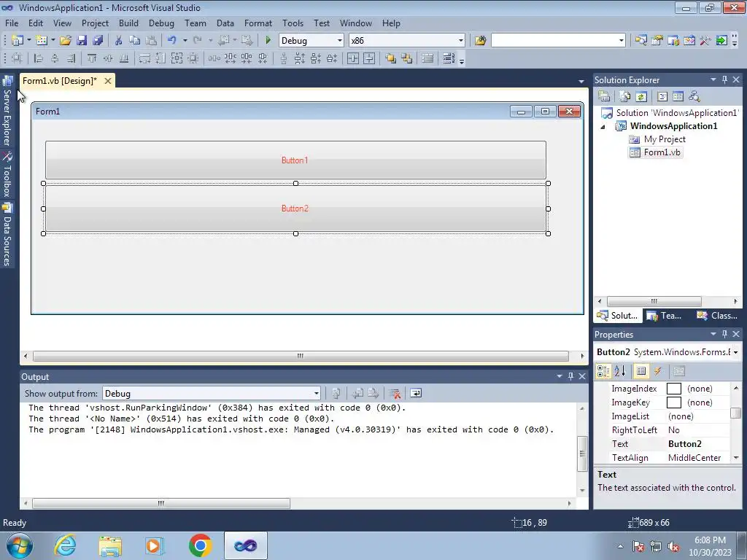
Task: Open the Format menu
Action: coord(258,23)
